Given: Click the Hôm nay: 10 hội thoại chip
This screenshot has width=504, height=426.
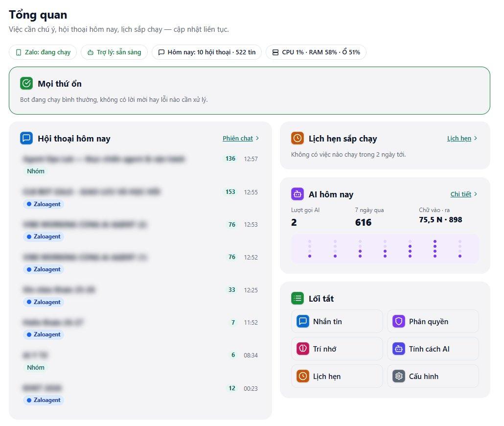Looking at the screenshot, I should [x=206, y=52].
